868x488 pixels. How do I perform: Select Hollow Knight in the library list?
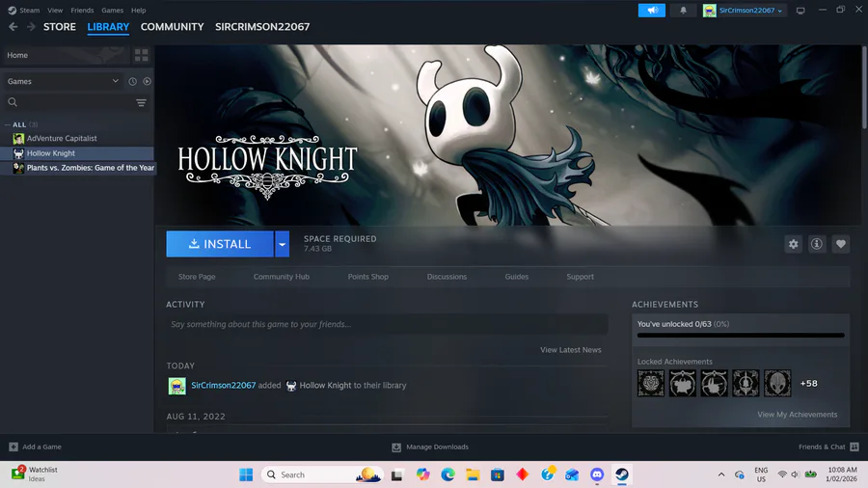77,153
